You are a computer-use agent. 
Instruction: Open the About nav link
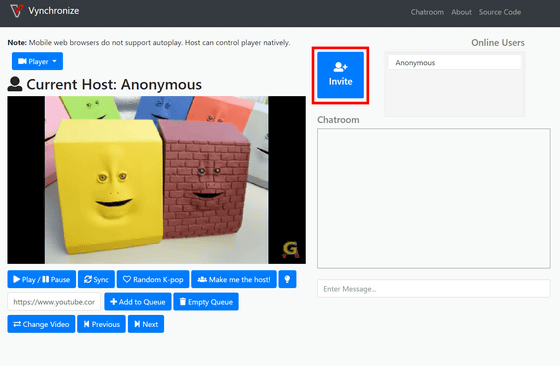pyautogui.click(x=461, y=12)
